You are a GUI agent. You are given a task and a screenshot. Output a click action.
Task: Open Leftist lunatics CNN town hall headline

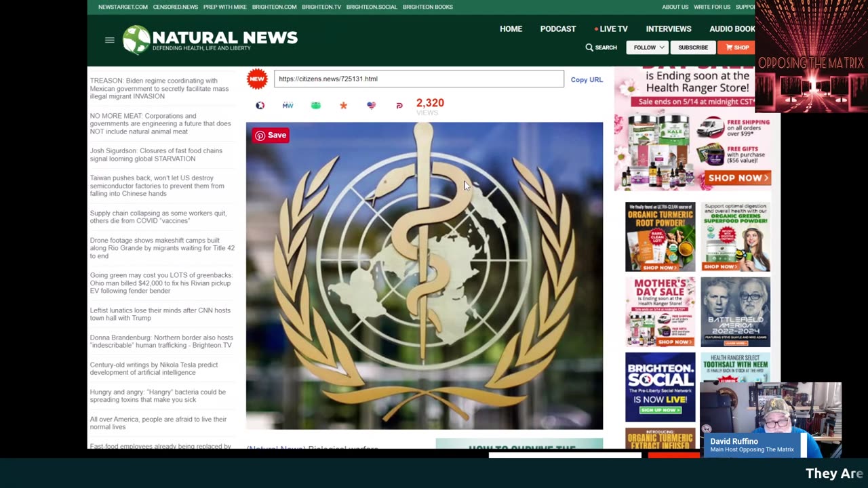(x=160, y=314)
